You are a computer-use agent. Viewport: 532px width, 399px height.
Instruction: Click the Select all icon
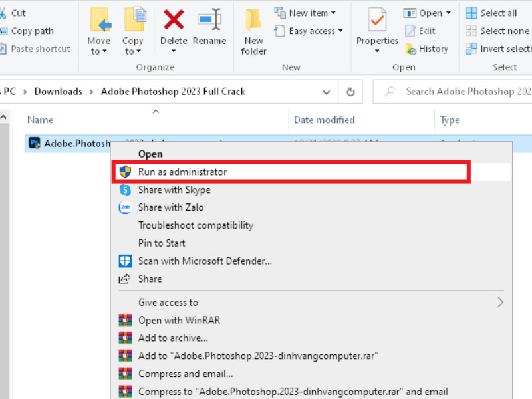click(471, 13)
